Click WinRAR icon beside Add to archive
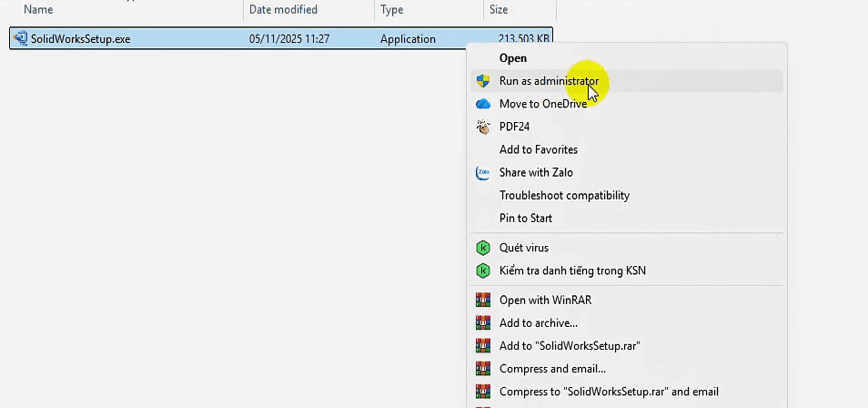The image size is (868, 408). pyautogui.click(x=483, y=322)
